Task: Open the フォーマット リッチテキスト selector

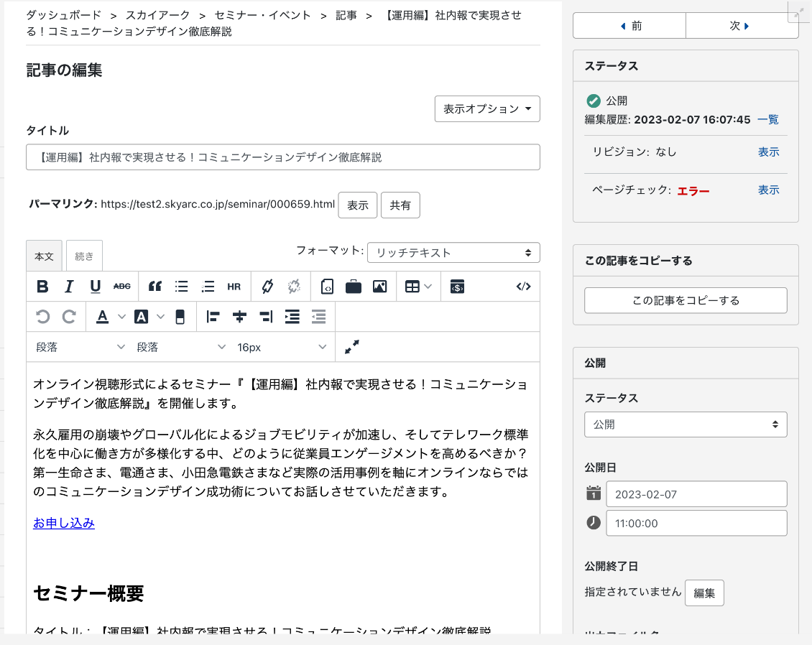Action: [x=453, y=253]
